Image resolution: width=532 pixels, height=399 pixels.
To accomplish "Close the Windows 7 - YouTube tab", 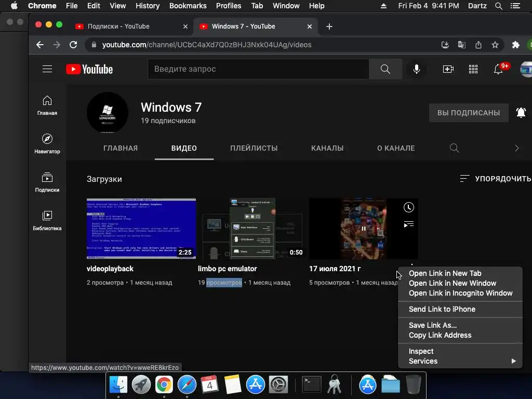I will [x=310, y=26].
